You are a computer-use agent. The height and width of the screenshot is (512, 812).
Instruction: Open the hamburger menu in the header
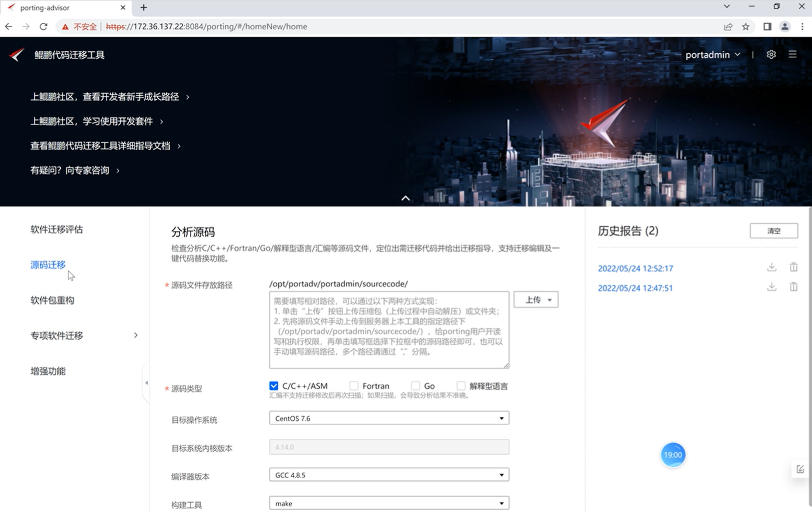(x=793, y=54)
